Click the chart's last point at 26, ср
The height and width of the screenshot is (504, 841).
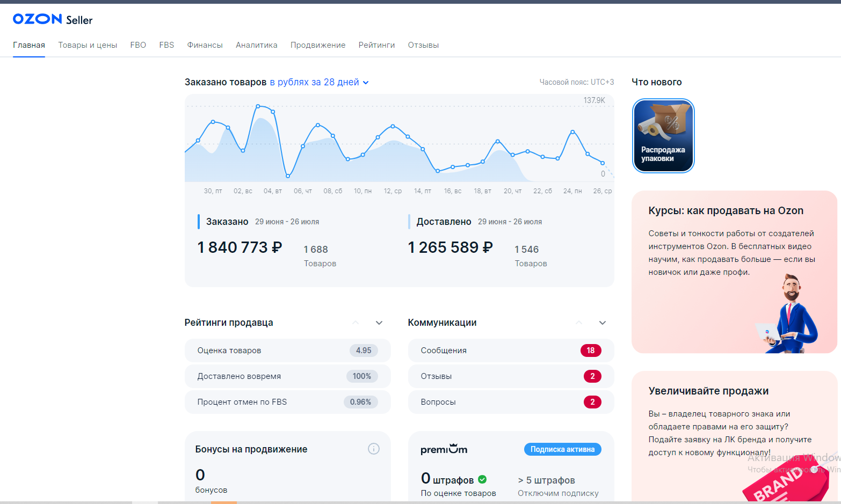[x=603, y=163]
